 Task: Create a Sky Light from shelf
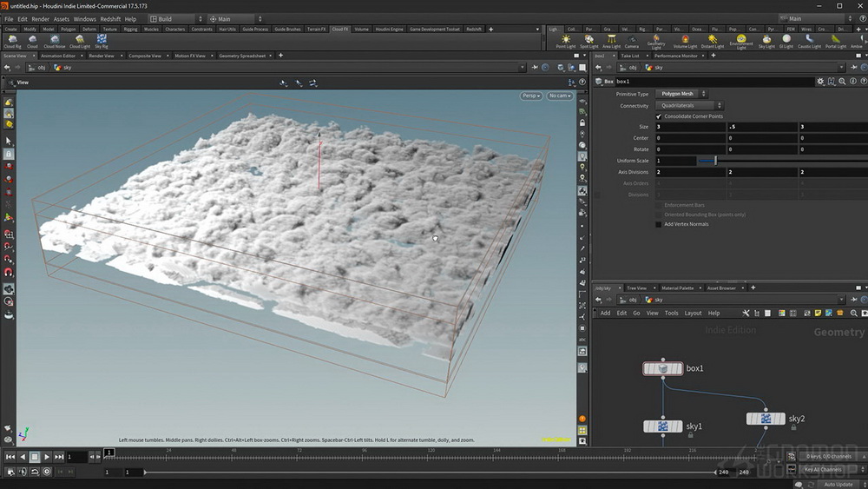(x=766, y=42)
